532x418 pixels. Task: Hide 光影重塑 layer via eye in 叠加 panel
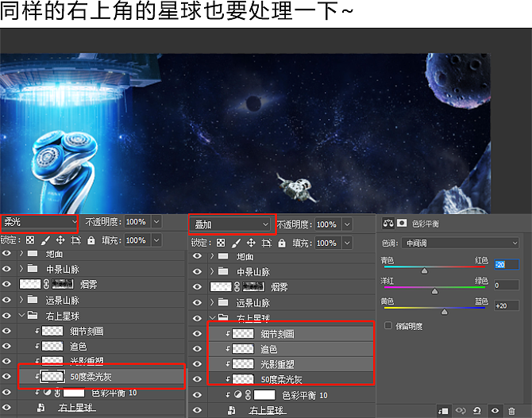[x=197, y=364]
